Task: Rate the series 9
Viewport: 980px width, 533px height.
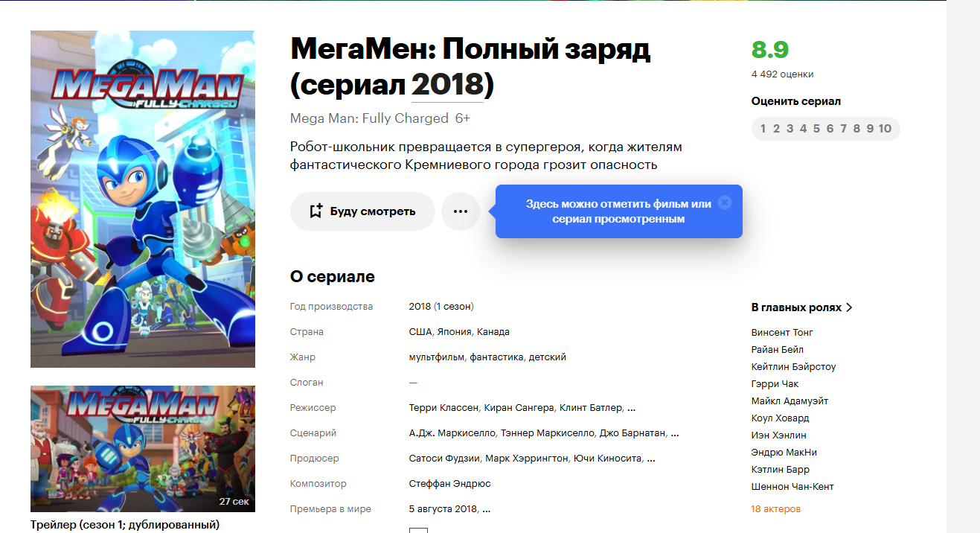Action: click(x=870, y=129)
